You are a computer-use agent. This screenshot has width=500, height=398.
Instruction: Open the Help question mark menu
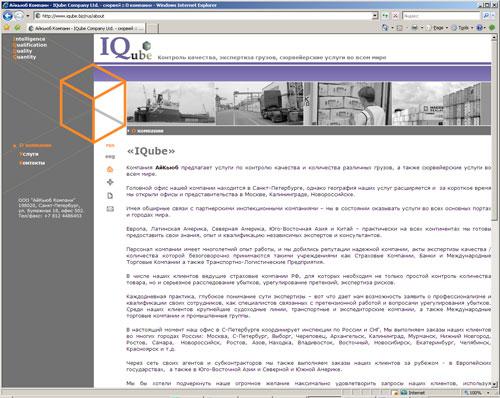(x=480, y=28)
